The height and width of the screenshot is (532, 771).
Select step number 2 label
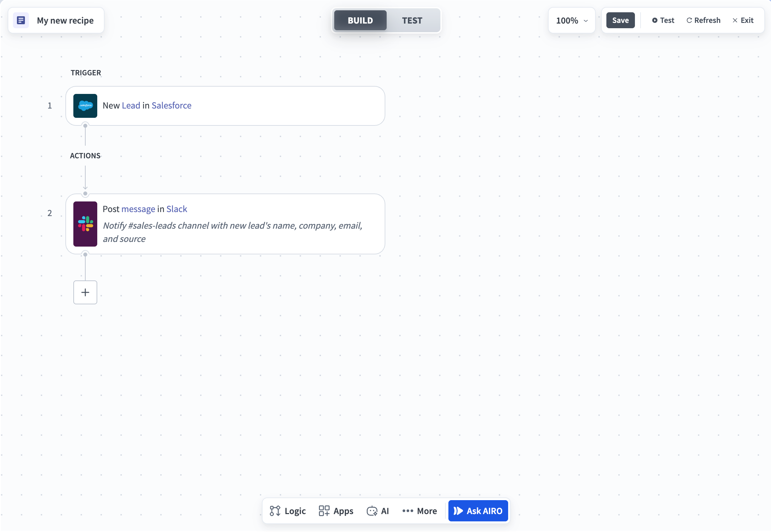[x=50, y=213]
